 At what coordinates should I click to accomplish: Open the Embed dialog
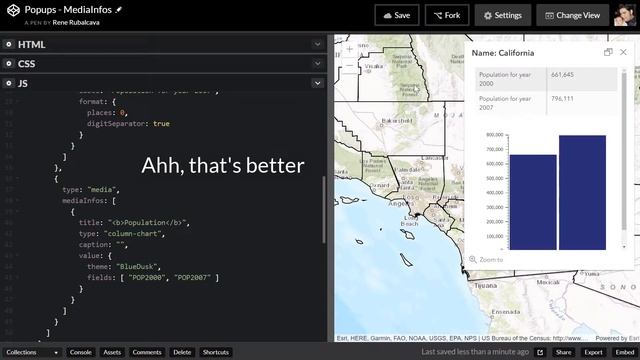point(625,352)
